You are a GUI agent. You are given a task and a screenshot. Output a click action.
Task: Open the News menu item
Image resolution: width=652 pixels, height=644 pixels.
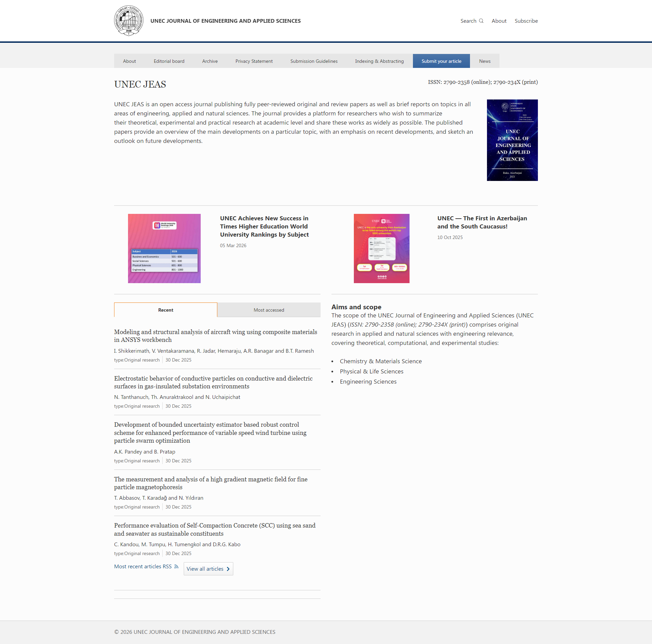[485, 61]
